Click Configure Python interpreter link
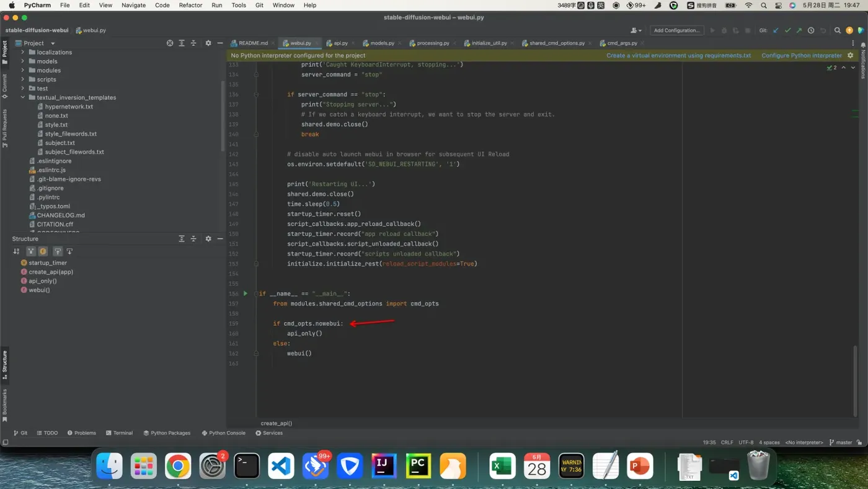 [802, 55]
